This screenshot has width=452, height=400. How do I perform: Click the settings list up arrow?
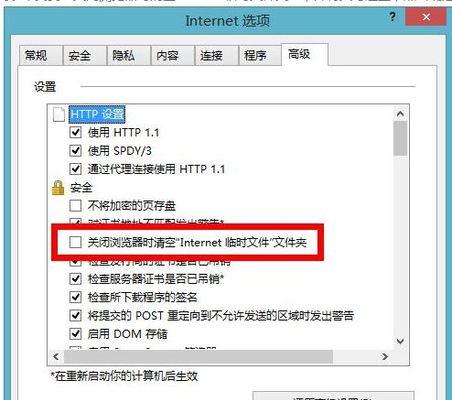click(400, 114)
